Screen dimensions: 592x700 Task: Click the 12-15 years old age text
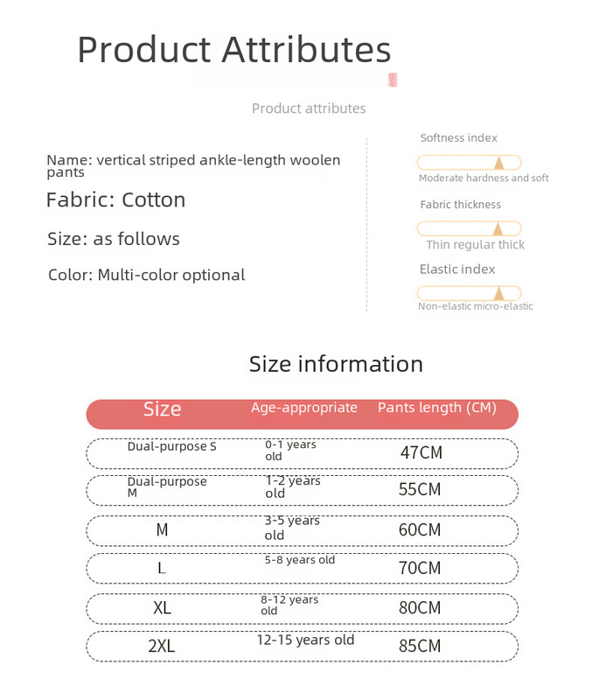(x=306, y=640)
